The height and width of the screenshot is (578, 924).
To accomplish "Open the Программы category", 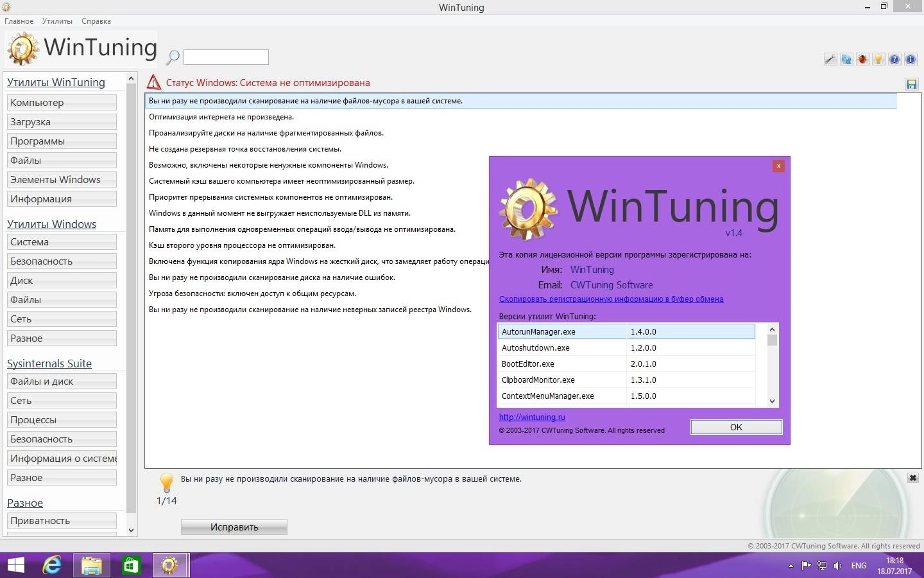I will [x=62, y=141].
